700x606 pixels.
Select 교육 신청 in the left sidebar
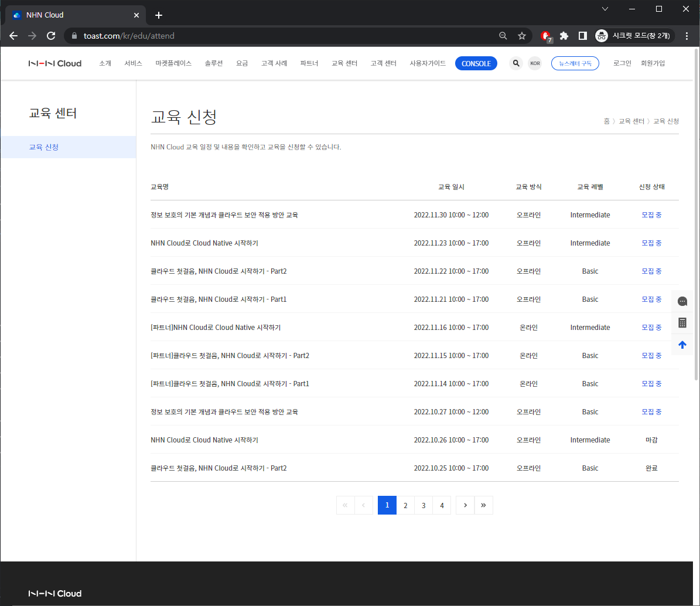point(69,147)
